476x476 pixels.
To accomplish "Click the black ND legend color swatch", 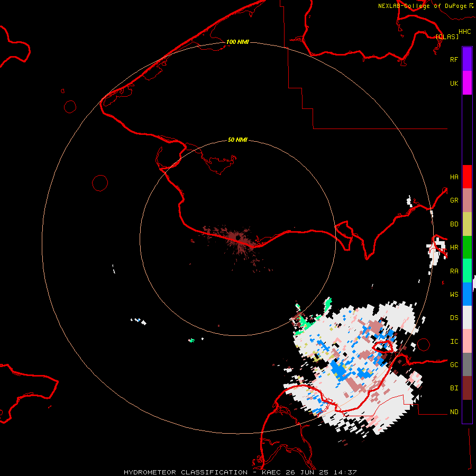I will (467, 411).
